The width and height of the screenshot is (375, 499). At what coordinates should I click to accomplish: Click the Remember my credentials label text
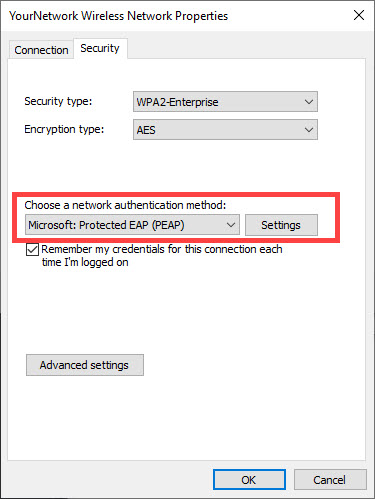162,256
